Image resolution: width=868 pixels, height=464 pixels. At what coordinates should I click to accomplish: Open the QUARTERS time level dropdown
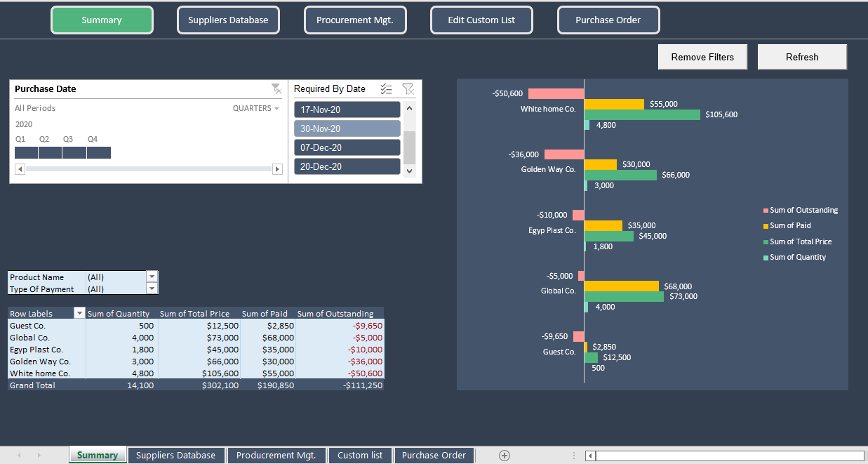pos(256,109)
